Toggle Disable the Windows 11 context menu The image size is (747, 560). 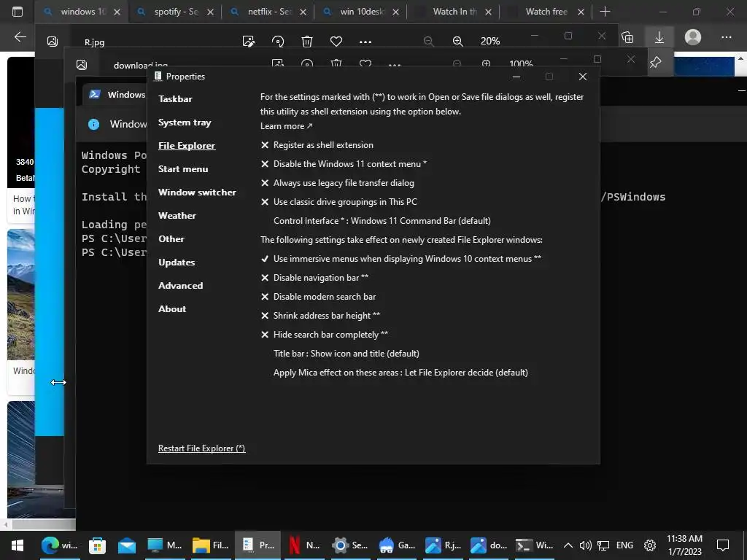[x=344, y=164]
